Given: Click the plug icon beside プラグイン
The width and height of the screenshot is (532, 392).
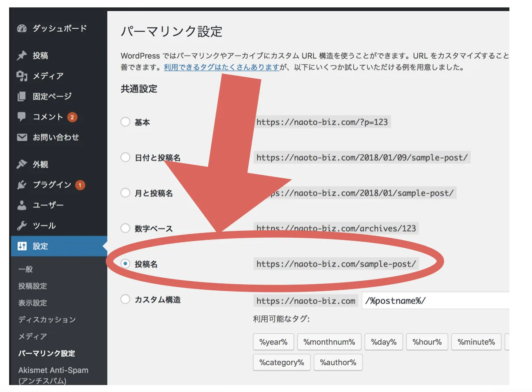Looking at the screenshot, I should coord(22,185).
